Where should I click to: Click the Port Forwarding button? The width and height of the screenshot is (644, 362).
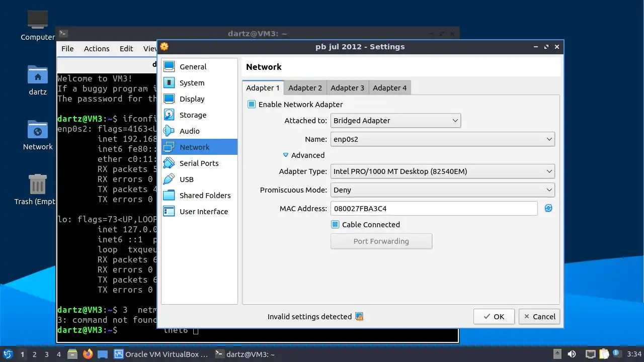click(x=381, y=241)
